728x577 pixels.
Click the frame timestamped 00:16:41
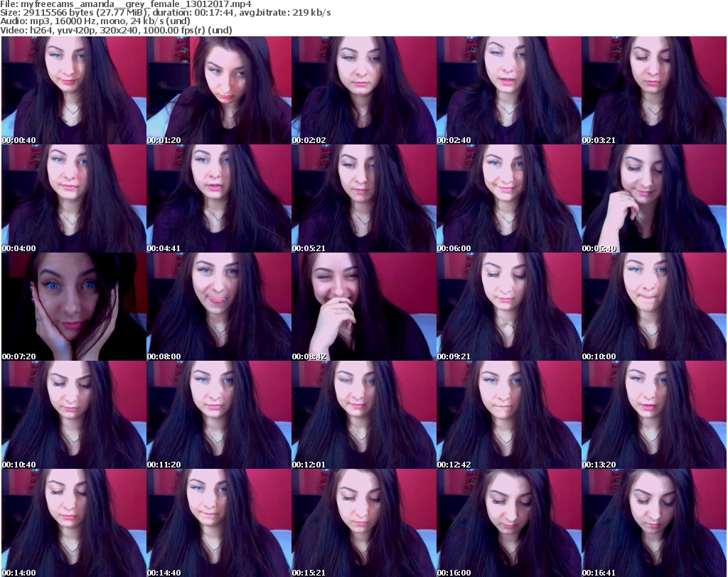(654, 523)
